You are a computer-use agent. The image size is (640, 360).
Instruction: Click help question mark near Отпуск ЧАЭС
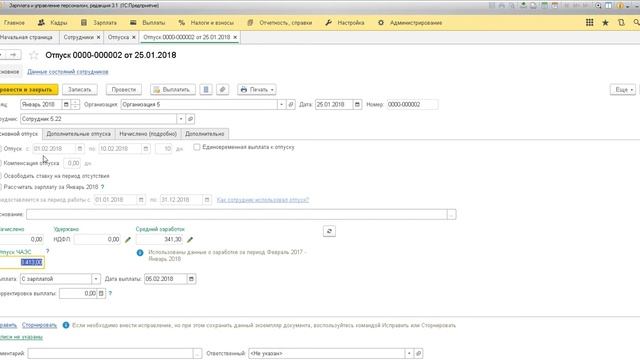tap(47, 251)
